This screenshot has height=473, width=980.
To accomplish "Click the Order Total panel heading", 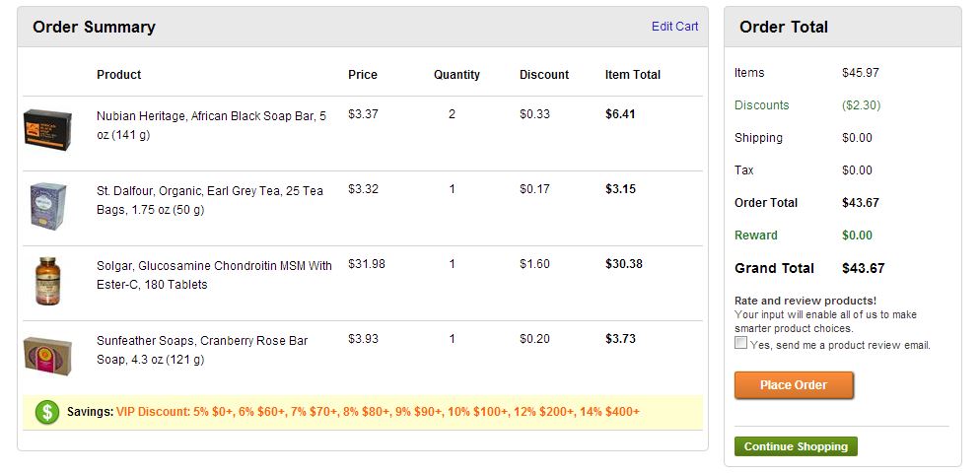I will (x=784, y=28).
